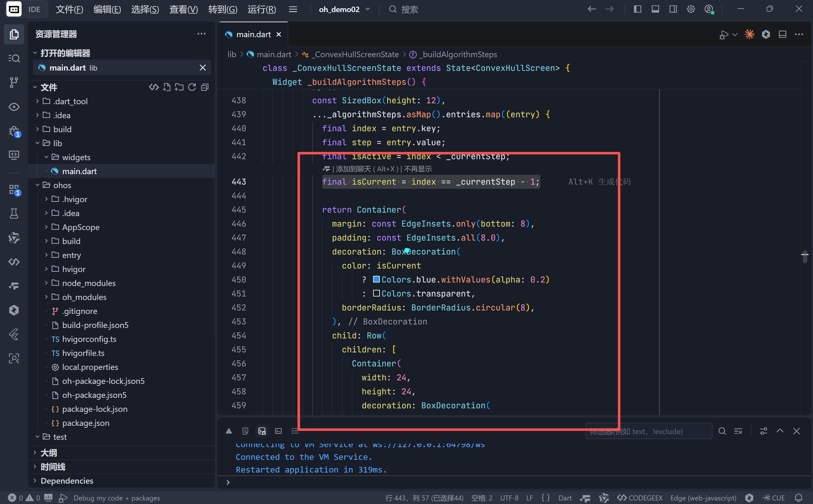
Task: Click CODEGEEX in the status bar
Action: point(640,498)
